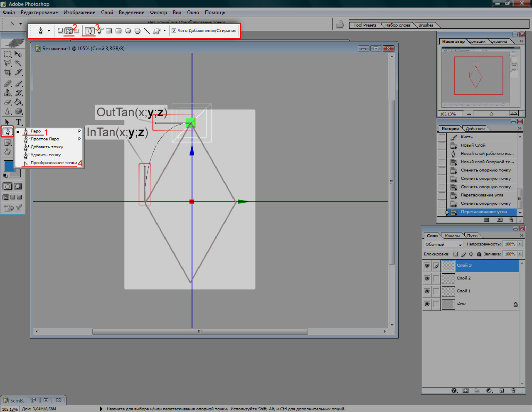Viewport: 532px width, 412px height.
Task: Create new layer with Layers panel icon
Action: (502, 390)
